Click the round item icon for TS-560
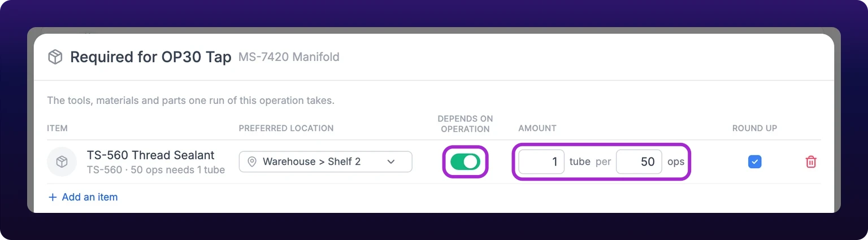The width and height of the screenshot is (868, 240). tap(62, 162)
